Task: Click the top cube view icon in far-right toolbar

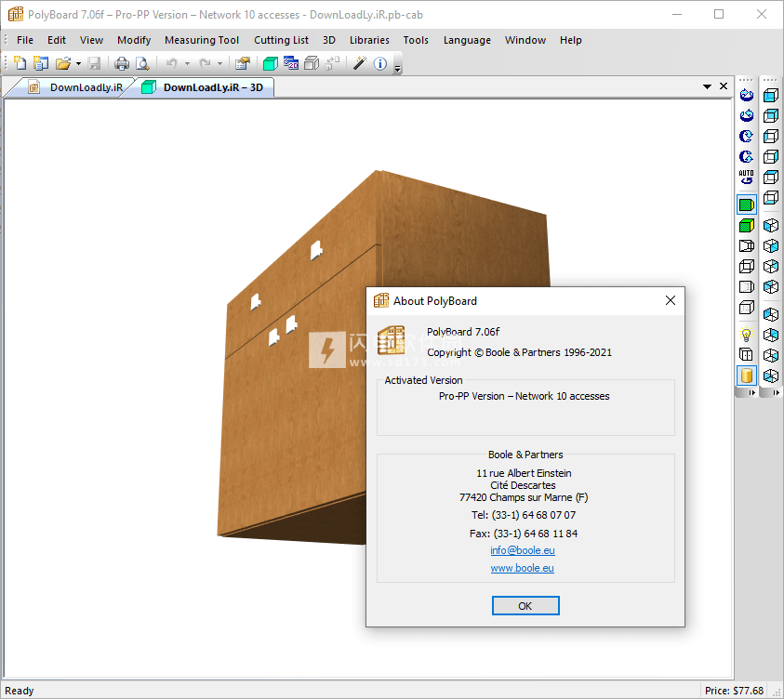Action: [x=771, y=95]
